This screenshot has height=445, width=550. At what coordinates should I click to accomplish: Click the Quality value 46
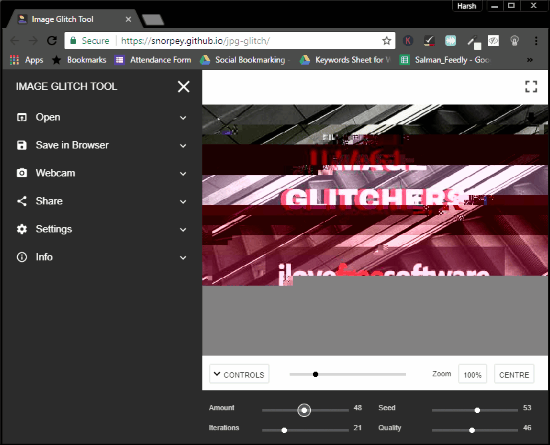[527, 427]
